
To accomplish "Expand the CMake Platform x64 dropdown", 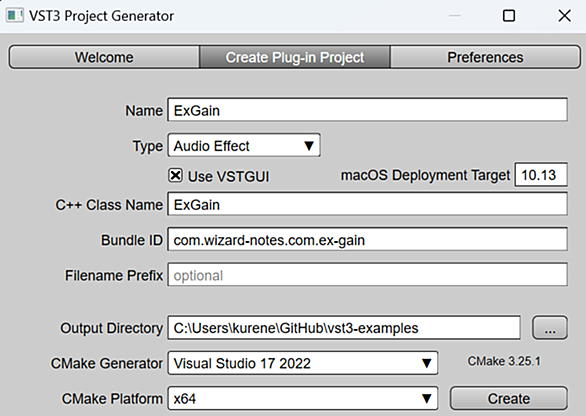I will pyautogui.click(x=303, y=398).
